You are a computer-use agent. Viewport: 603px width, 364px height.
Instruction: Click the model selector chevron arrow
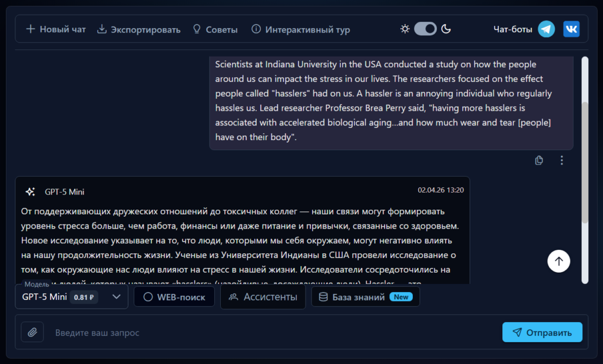pyautogui.click(x=116, y=297)
